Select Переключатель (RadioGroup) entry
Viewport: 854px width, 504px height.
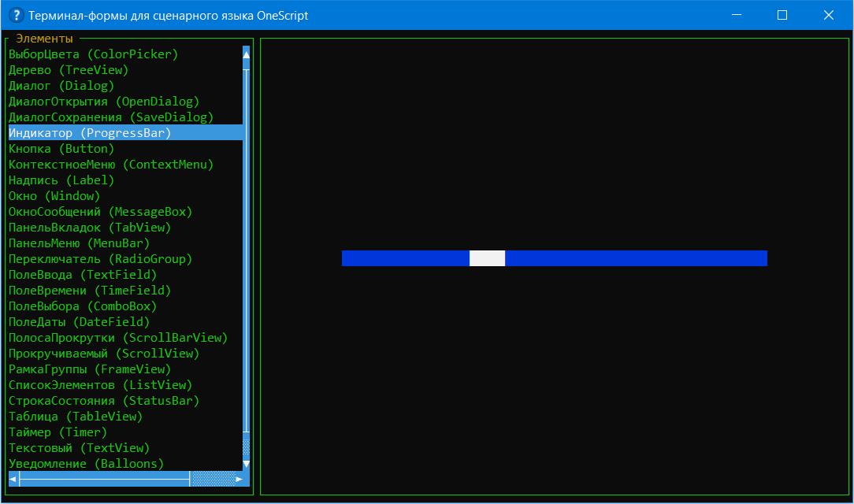pos(100,259)
